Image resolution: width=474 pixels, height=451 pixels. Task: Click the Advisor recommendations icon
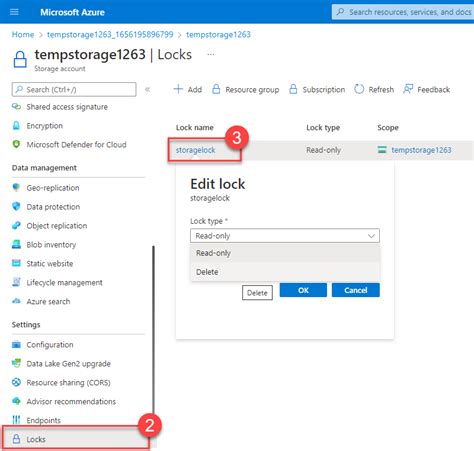[16, 401]
